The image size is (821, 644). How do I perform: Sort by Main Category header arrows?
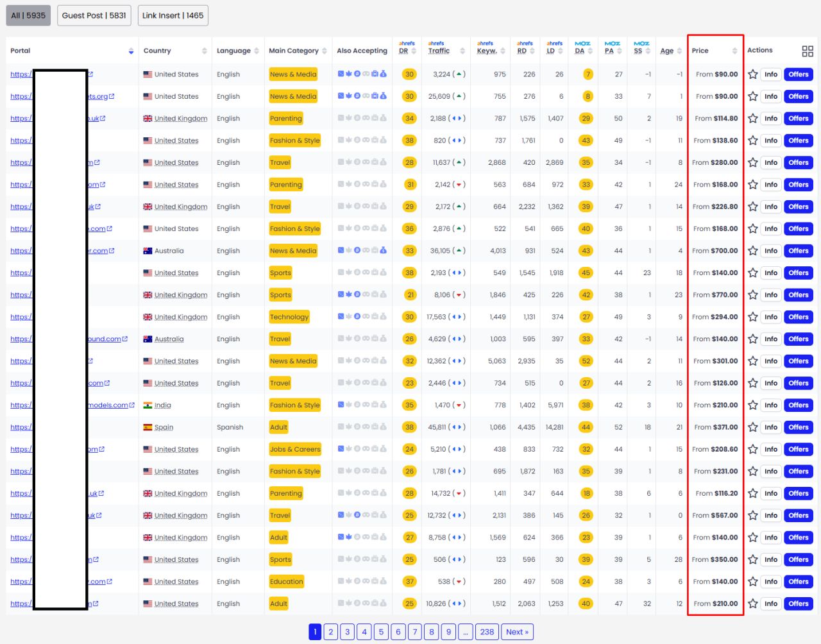(x=325, y=51)
